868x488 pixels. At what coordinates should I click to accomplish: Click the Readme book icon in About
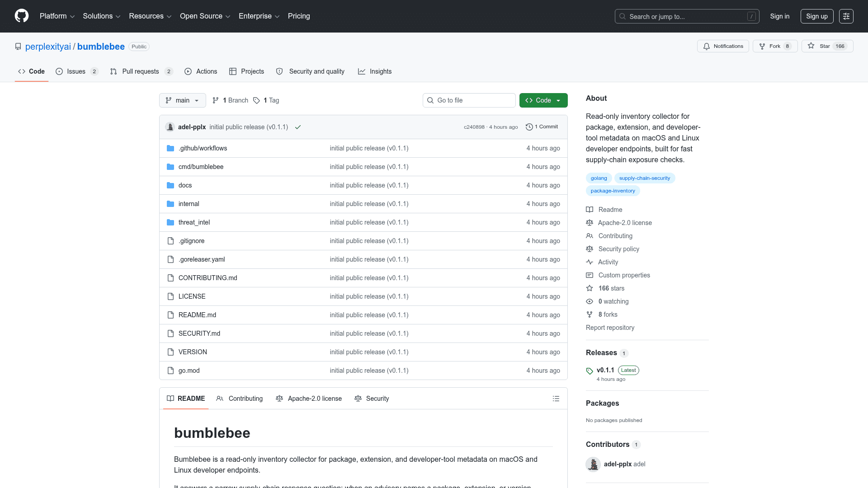(x=590, y=210)
